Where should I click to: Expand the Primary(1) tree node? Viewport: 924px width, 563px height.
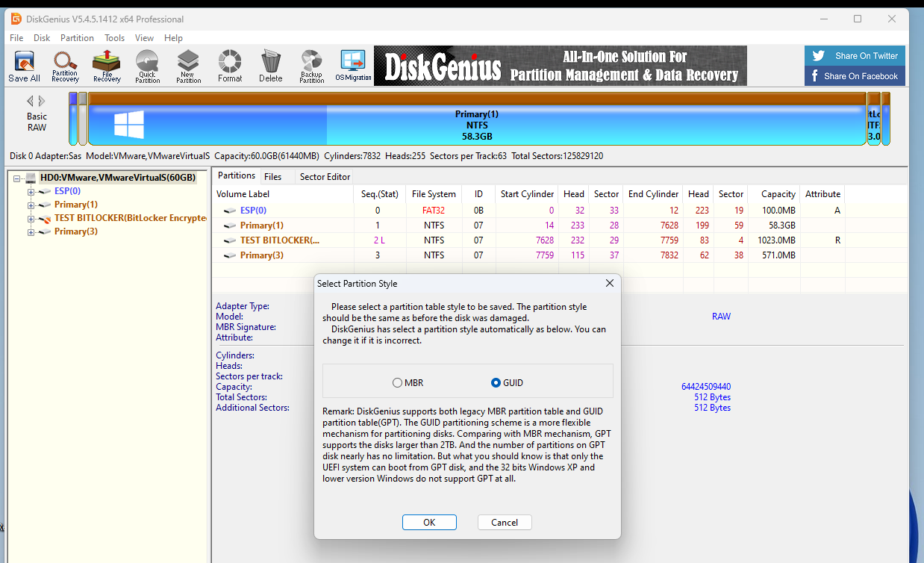tap(31, 205)
